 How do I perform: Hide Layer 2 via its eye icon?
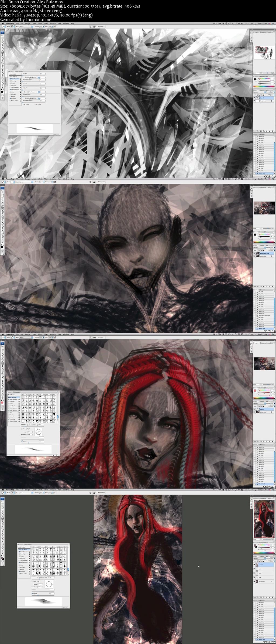[x=254, y=573]
